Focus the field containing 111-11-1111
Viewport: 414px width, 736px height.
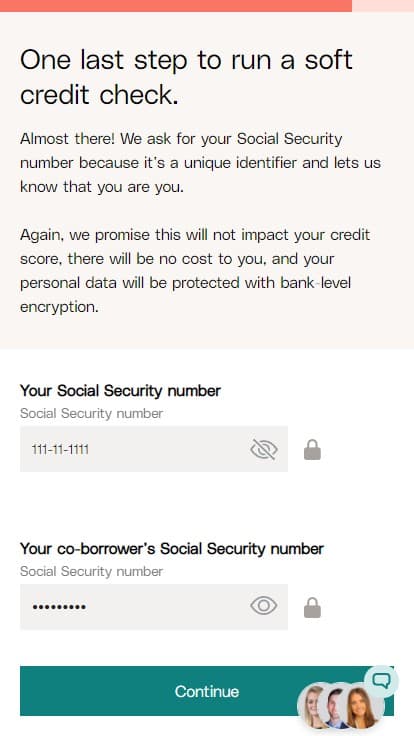click(x=153, y=449)
